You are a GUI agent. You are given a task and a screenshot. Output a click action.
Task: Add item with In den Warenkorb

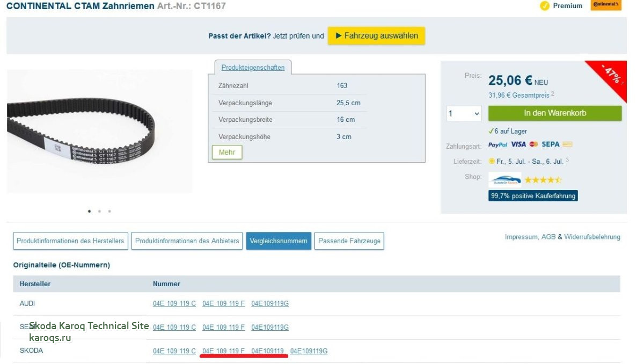[x=555, y=113]
